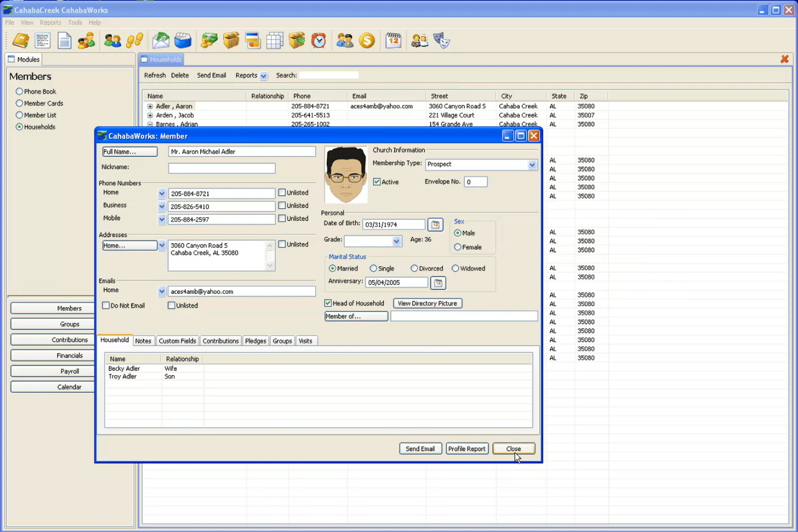The width and height of the screenshot is (798, 532).
Task: Click the Nickname input field
Action: 222,168
